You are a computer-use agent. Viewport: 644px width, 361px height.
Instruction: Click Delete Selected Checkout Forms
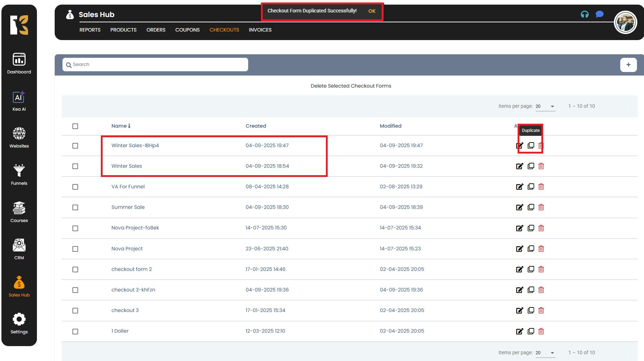(351, 86)
